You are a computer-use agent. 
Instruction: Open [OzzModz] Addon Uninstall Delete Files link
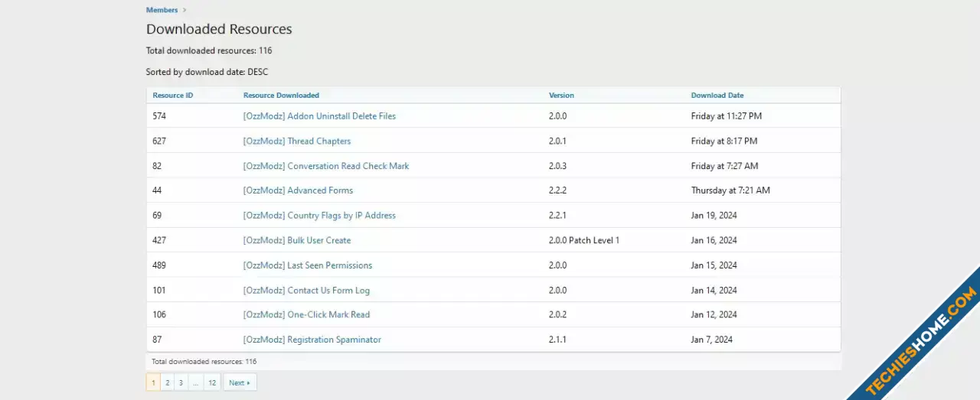pyautogui.click(x=319, y=116)
